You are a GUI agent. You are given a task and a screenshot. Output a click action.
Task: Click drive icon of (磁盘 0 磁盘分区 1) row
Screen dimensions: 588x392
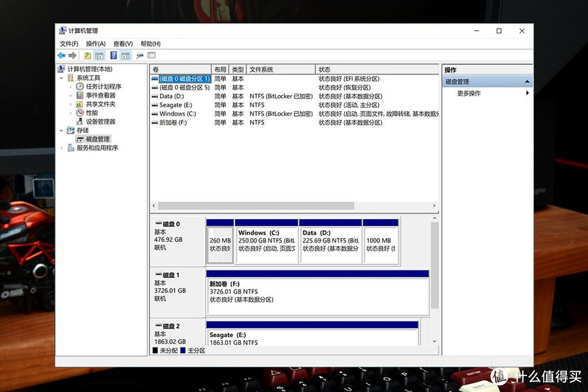coord(155,79)
